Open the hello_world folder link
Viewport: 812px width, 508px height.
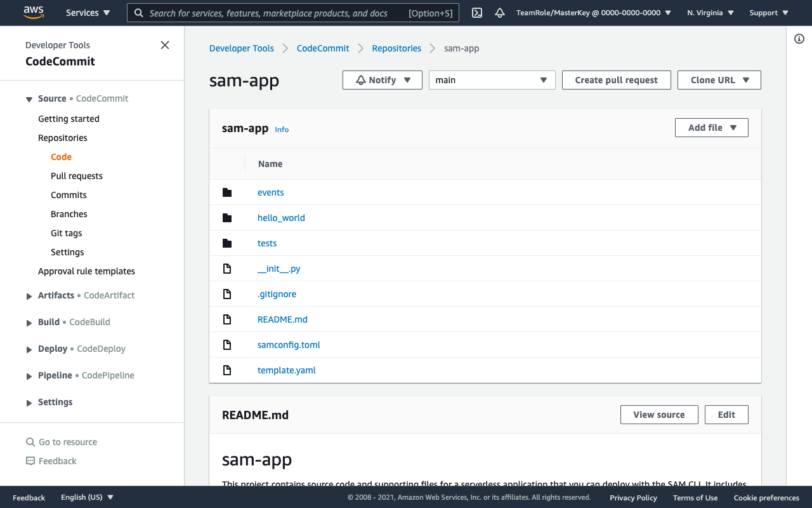point(281,218)
